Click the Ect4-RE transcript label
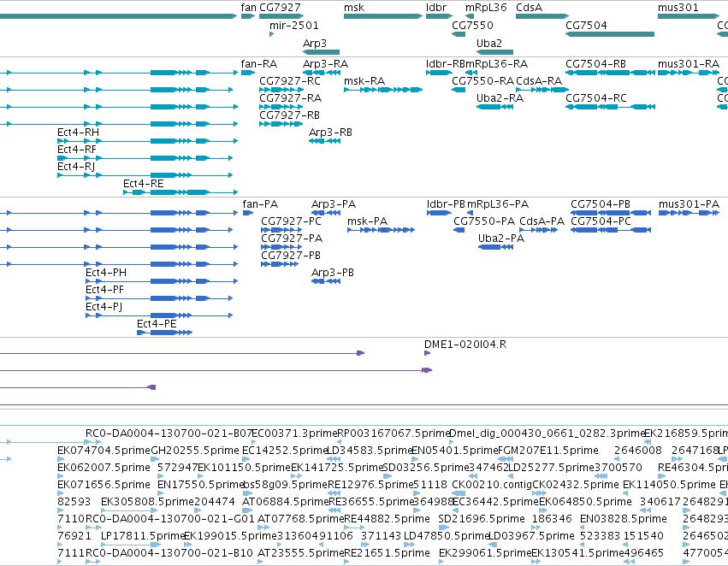The image size is (728, 566). coord(144,183)
